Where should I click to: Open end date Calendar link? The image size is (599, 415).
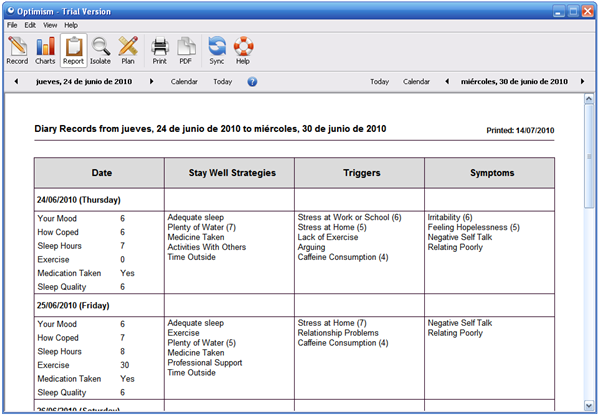(x=416, y=81)
